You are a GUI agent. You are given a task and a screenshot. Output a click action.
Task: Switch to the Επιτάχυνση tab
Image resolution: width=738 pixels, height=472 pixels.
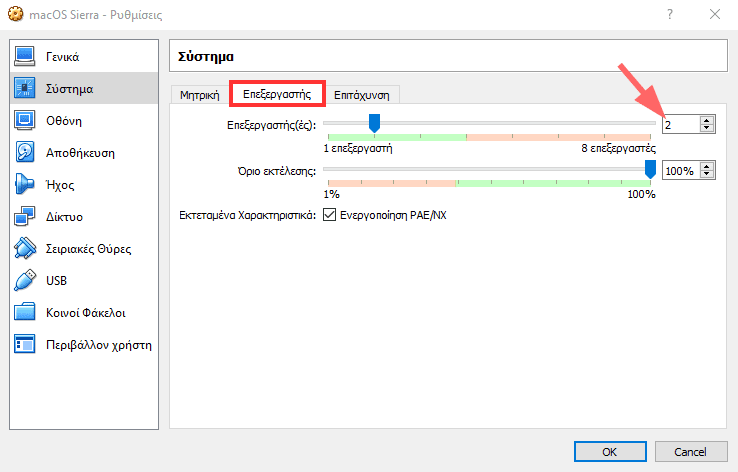pos(361,95)
